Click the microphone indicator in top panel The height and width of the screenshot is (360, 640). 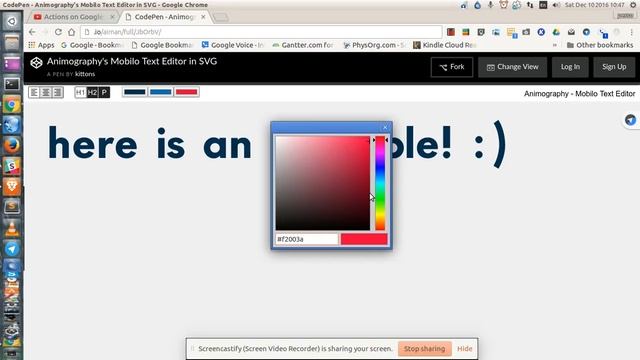coord(490,5)
